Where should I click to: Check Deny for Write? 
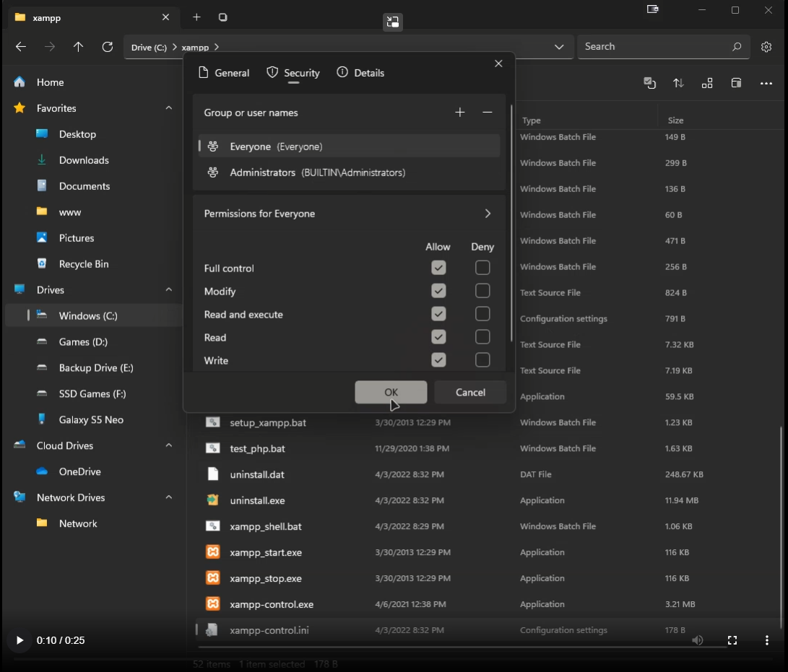pos(482,360)
